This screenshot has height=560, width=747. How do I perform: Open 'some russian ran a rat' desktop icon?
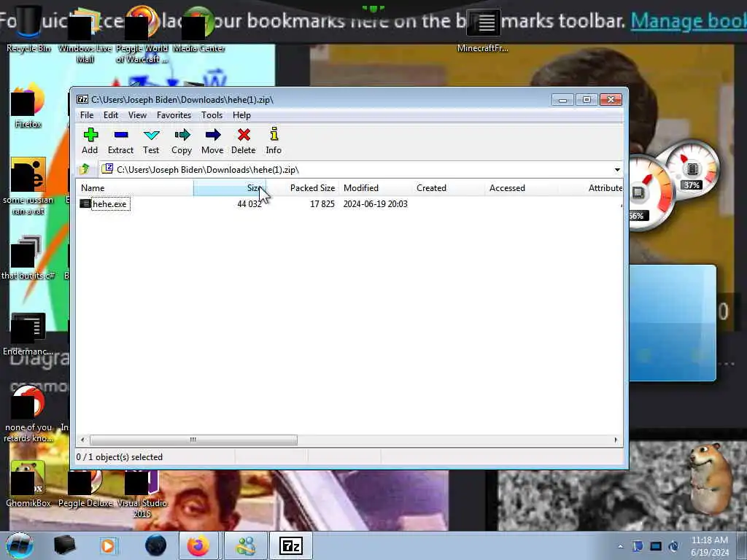[28, 186]
